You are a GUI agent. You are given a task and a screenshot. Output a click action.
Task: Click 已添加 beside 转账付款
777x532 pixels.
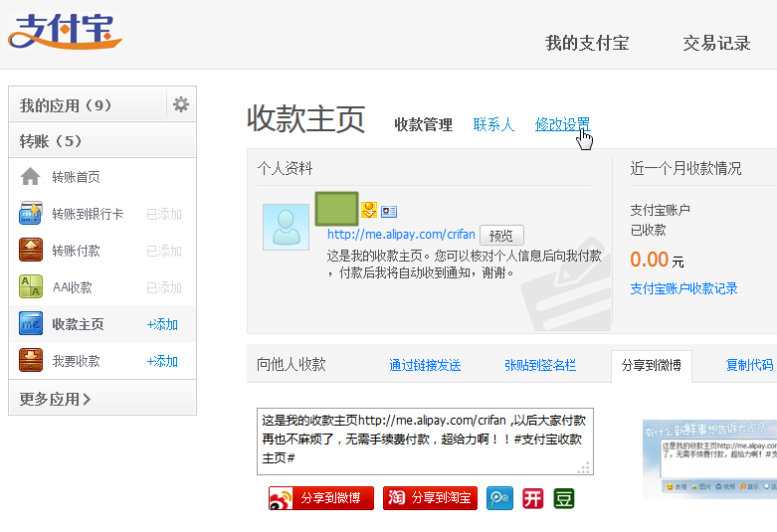coord(164,251)
